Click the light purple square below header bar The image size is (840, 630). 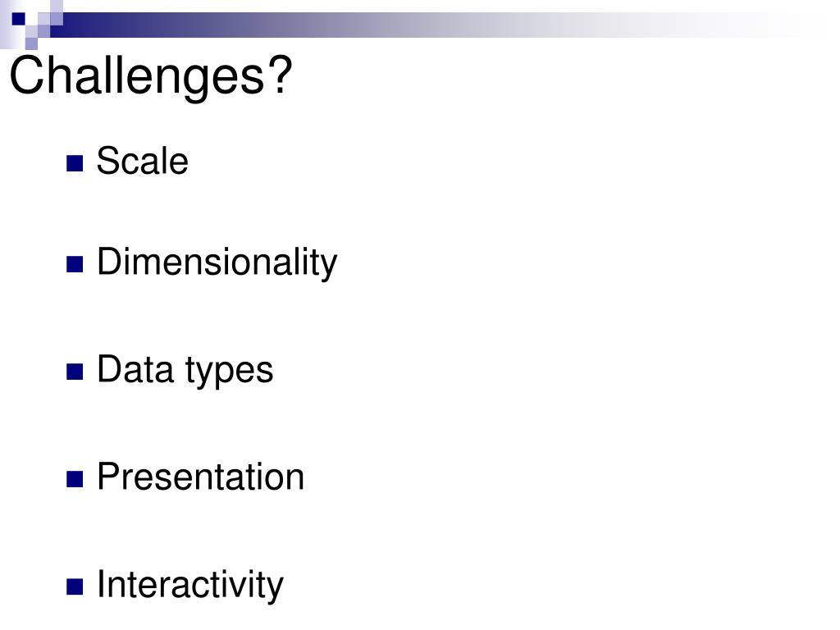[x=31, y=43]
